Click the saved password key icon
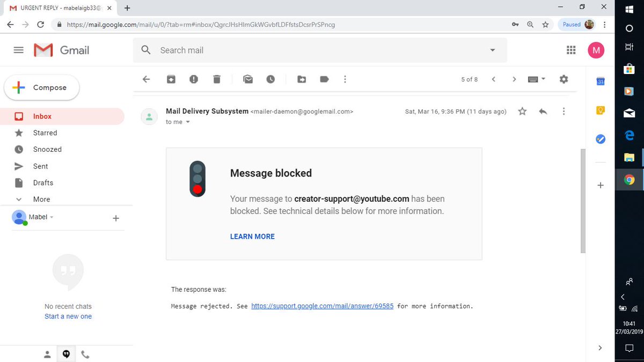Viewport: 644px width, 362px height. (x=515, y=24)
